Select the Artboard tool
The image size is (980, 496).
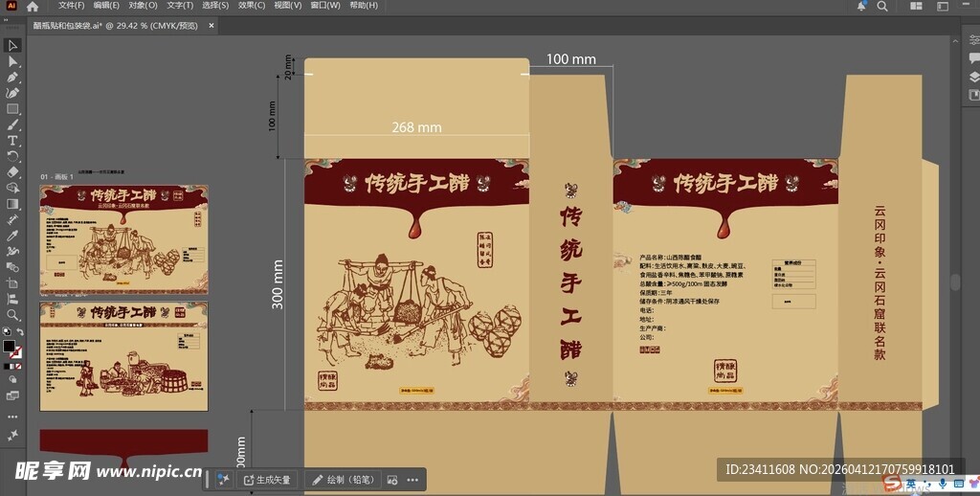pos(12,283)
